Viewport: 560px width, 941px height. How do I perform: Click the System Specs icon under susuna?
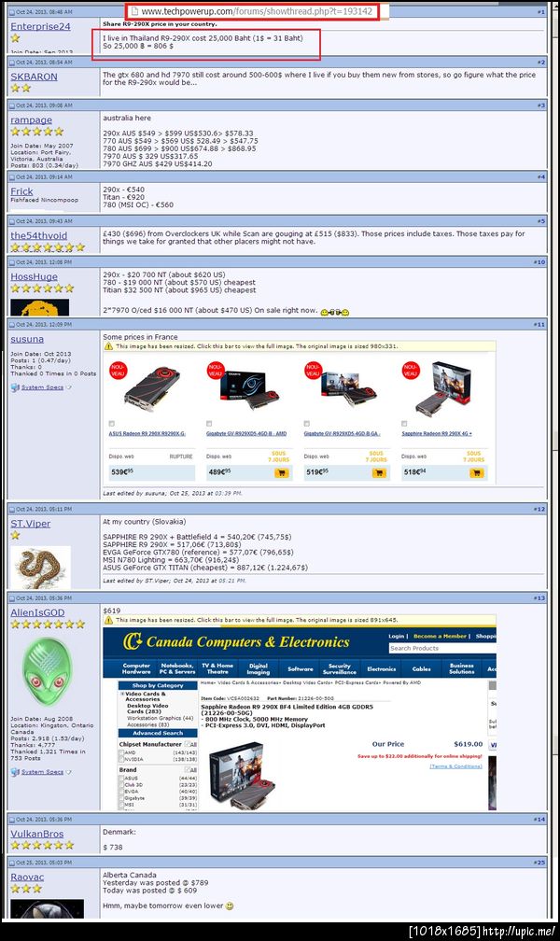point(15,387)
